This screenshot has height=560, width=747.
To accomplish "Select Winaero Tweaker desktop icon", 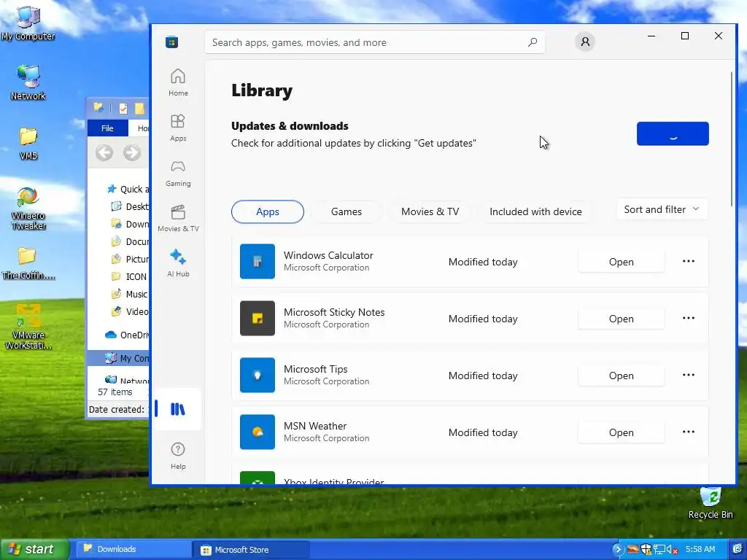I will coord(28,209).
